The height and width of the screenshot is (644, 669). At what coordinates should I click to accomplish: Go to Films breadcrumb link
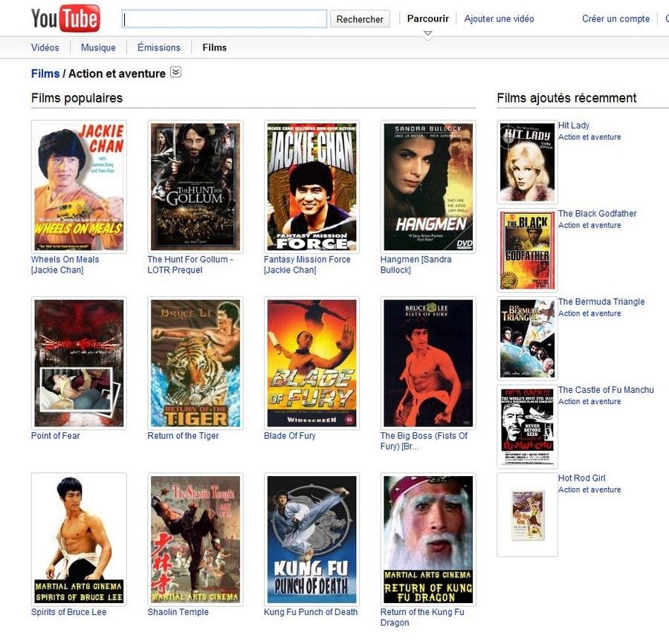tap(45, 74)
